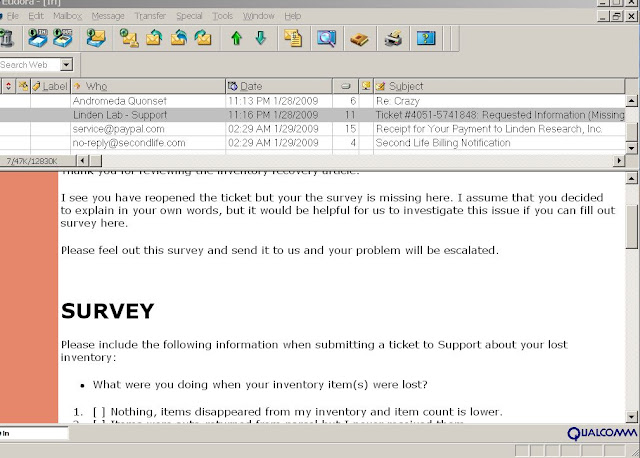Image resolution: width=640 pixels, height=458 pixels.
Task: Click the 11:13 PM 1/28/2009 date cell
Action: tap(273, 101)
